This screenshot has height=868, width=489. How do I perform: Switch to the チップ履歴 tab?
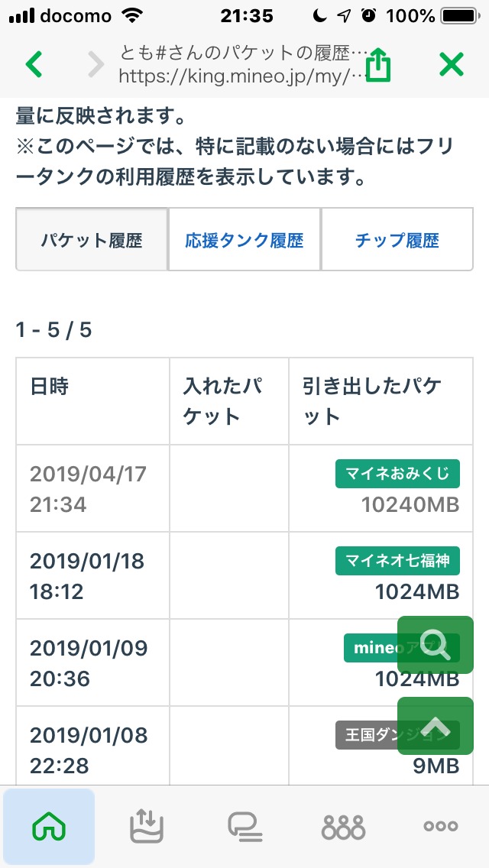(x=397, y=241)
